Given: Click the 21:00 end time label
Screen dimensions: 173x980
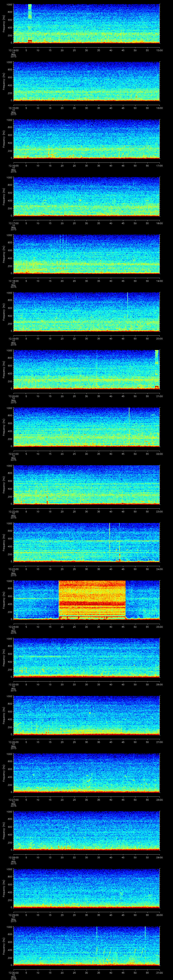Looking at the screenshot, I should coord(160,396).
